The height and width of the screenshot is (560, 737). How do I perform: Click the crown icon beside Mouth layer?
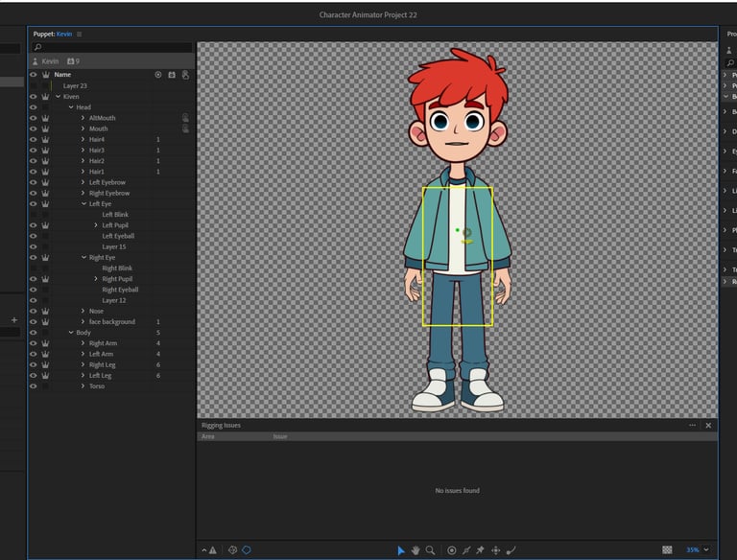tap(45, 128)
